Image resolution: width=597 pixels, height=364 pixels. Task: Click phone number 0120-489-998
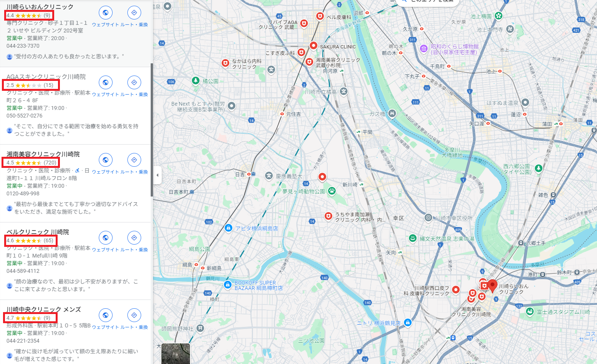tap(23, 193)
